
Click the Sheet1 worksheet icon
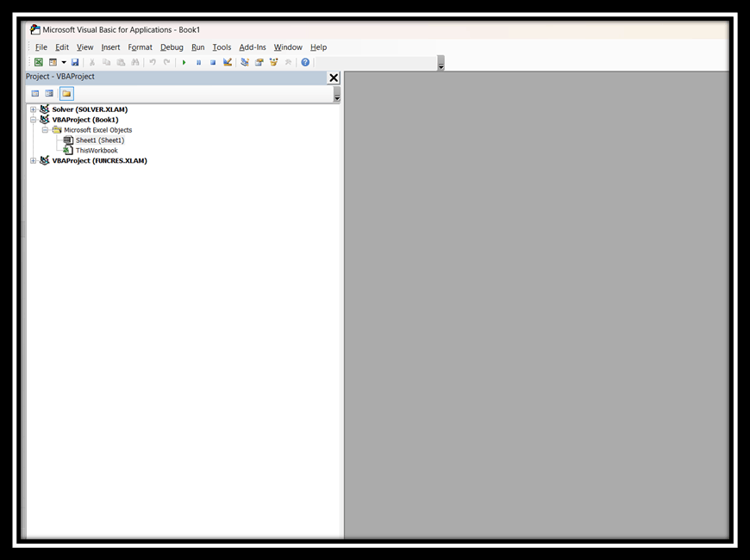(x=68, y=140)
